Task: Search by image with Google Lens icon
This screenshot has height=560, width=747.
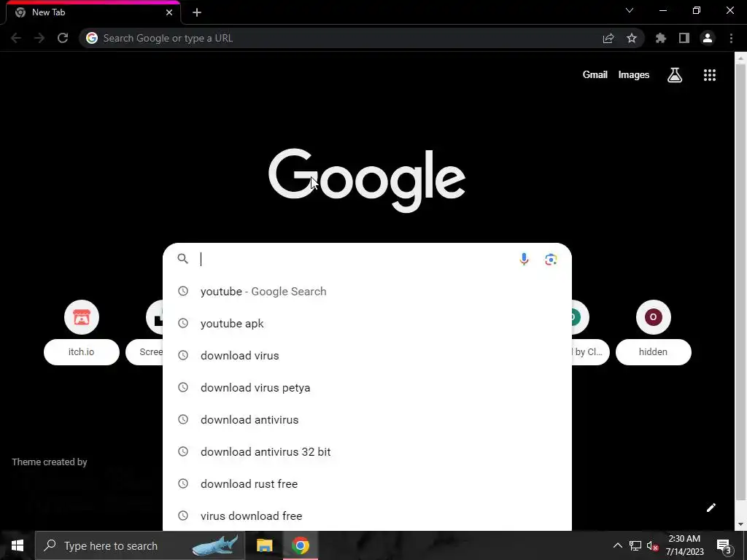Action: (x=551, y=259)
